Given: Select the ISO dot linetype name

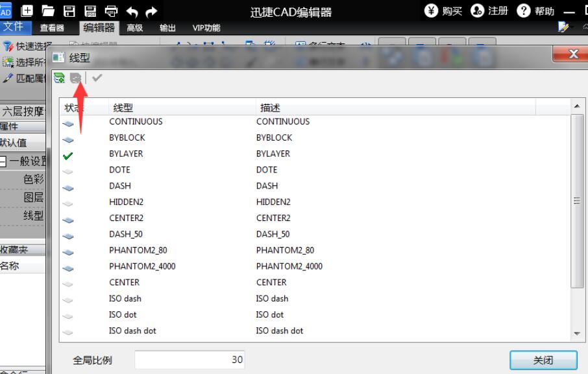Looking at the screenshot, I should pos(123,315).
